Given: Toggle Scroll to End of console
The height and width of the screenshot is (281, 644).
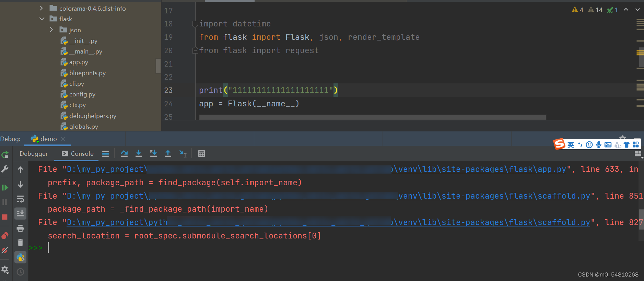Looking at the screenshot, I should click(x=21, y=213).
